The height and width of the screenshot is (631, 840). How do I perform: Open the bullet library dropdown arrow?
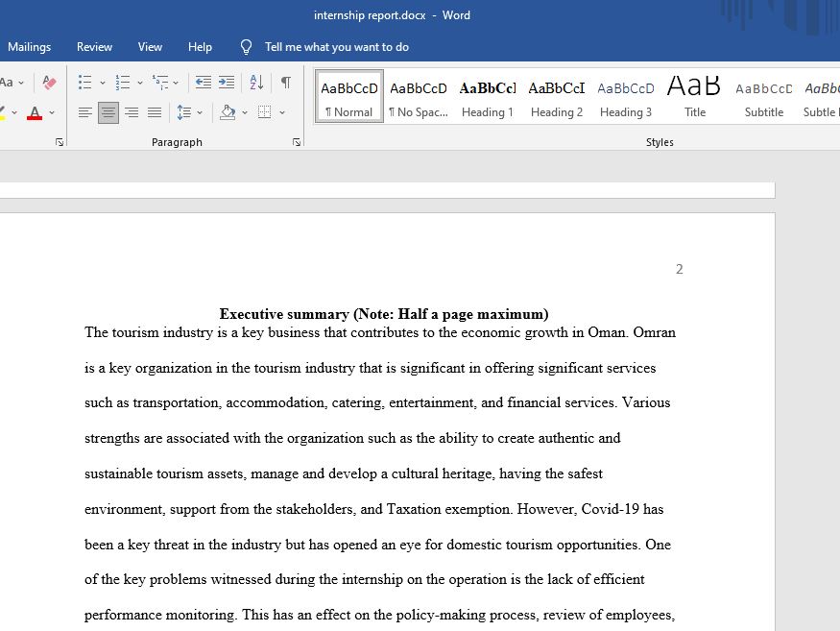(x=103, y=84)
